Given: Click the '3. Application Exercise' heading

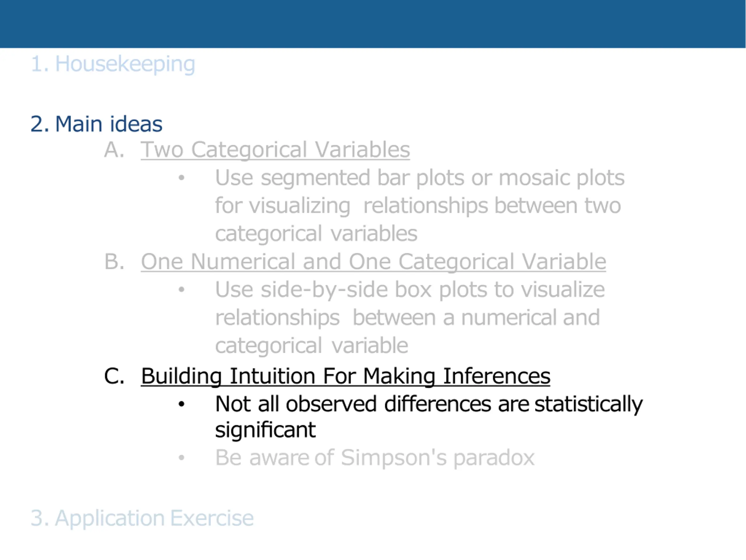Looking at the screenshot, I should [142, 518].
